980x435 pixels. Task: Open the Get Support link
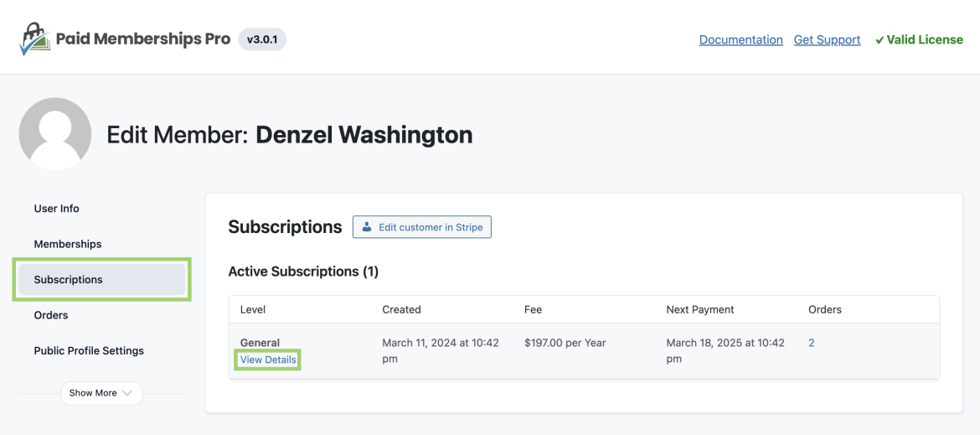[x=827, y=39]
